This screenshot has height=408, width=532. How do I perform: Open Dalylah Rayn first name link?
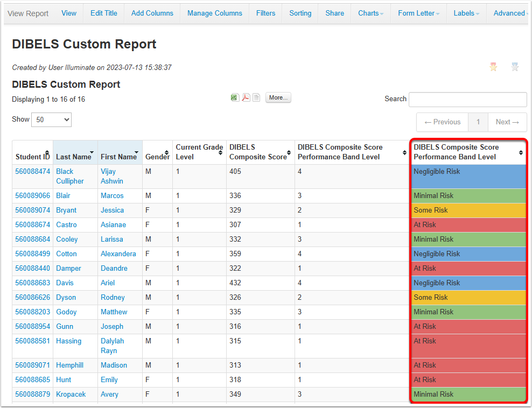click(x=113, y=346)
